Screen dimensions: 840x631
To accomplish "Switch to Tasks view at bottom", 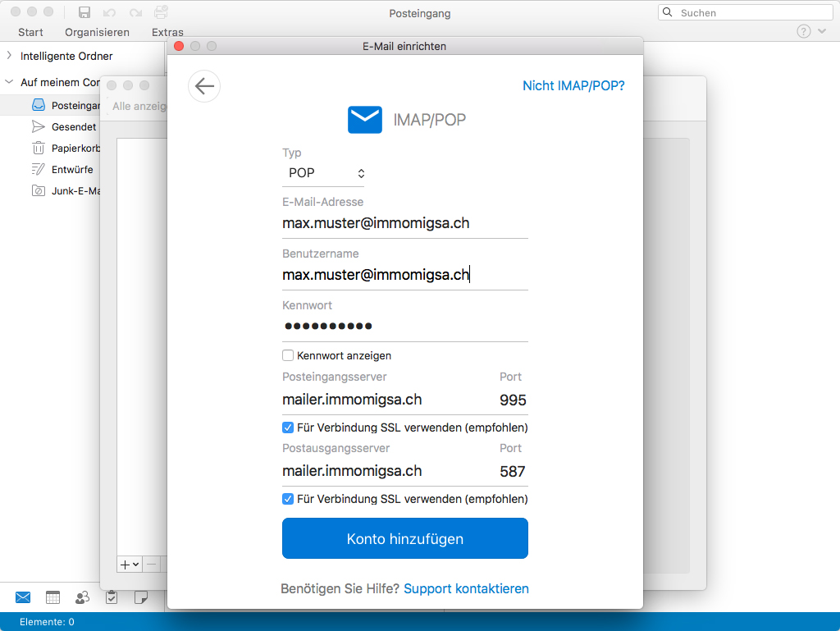I will pyautogui.click(x=112, y=597).
